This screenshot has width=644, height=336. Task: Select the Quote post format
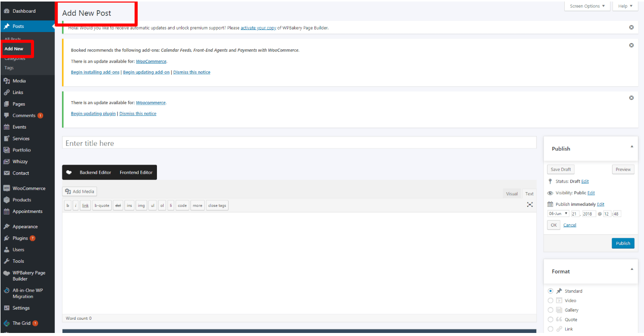pos(551,320)
